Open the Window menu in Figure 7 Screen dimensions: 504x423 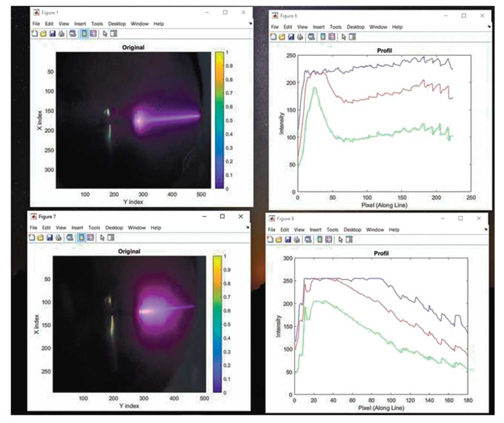(137, 228)
